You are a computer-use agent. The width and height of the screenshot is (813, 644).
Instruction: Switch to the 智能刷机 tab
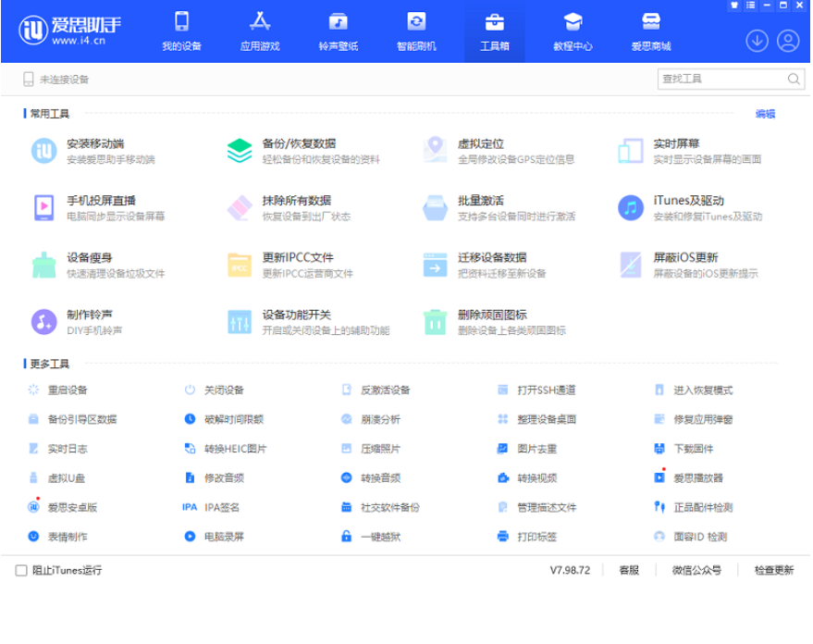(416, 31)
